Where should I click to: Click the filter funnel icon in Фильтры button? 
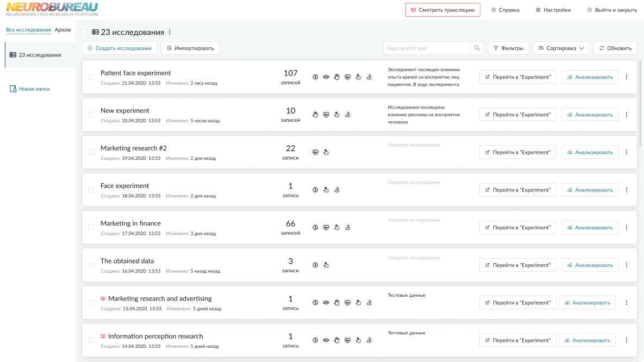pos(495,48)
